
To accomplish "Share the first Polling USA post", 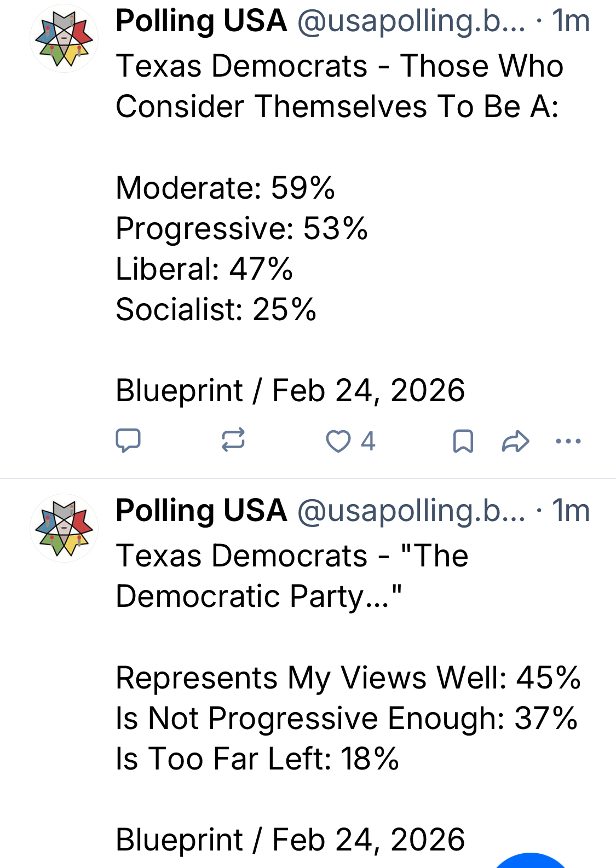I will coord(515,441).
